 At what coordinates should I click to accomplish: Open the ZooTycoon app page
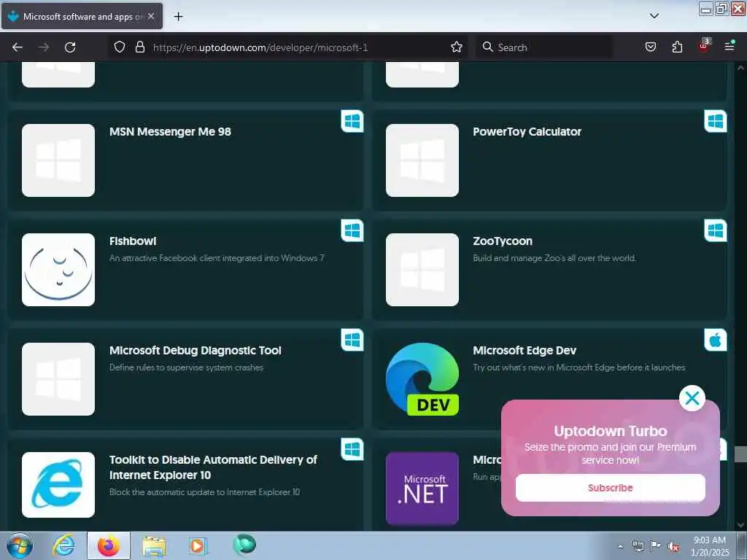coord(503,241)
